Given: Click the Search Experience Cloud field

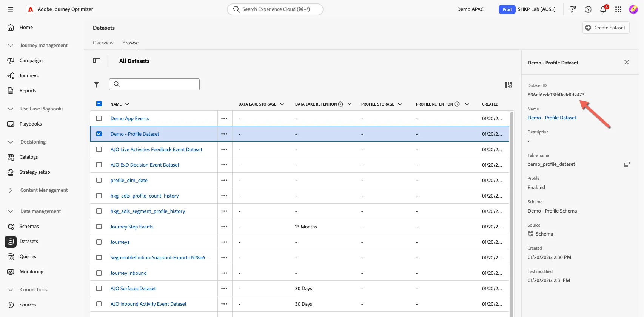Looking at the screenshot, I should click(x=275, y=9).
